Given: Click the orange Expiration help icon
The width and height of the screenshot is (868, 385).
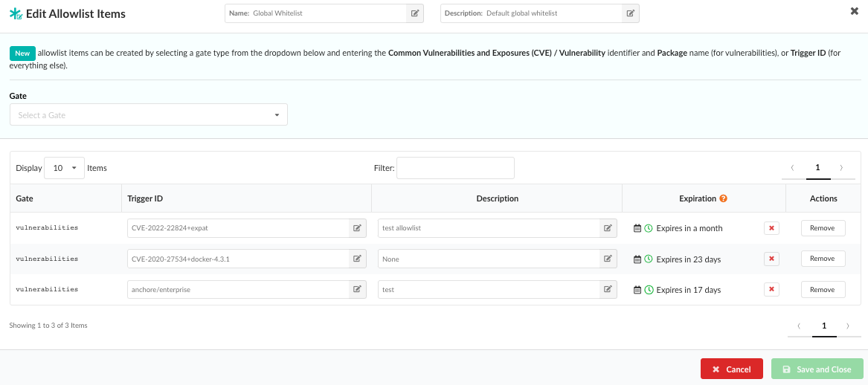Looking at the screenshot, I should [723, 199].
